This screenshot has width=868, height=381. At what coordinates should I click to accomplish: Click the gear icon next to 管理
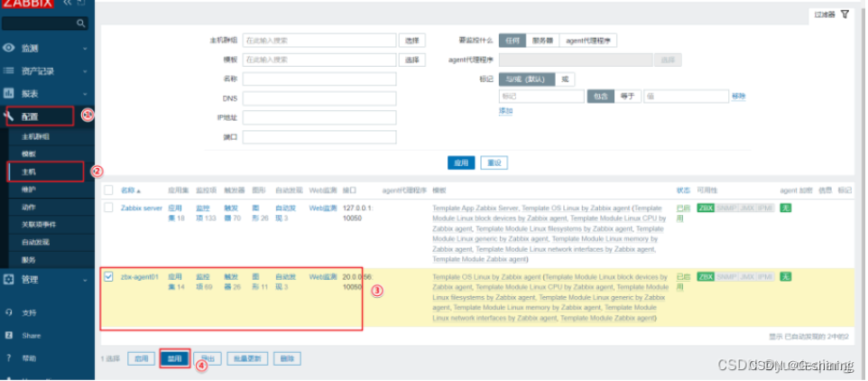coord(8,280)
